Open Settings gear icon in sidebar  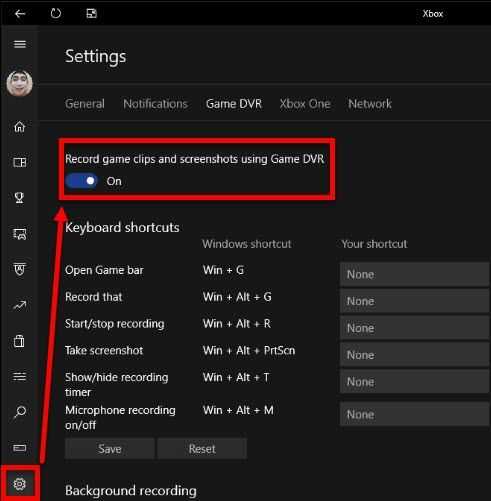[x=20, y=484]
